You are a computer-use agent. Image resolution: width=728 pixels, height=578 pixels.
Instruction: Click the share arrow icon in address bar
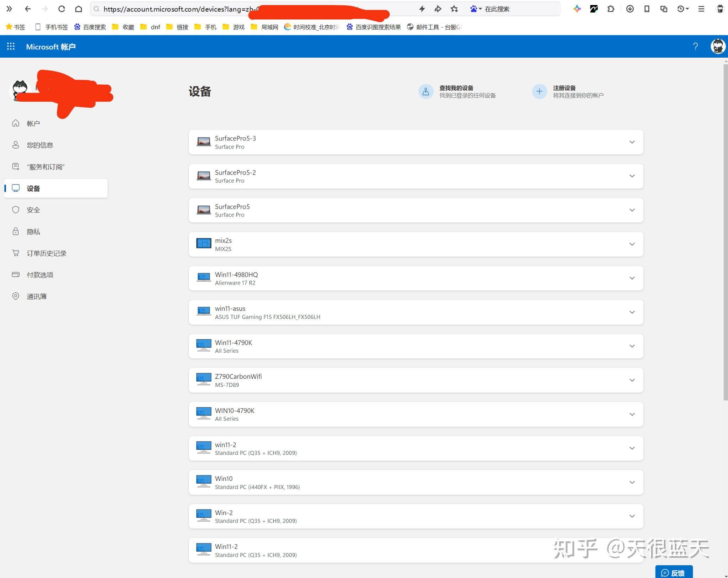438,9
